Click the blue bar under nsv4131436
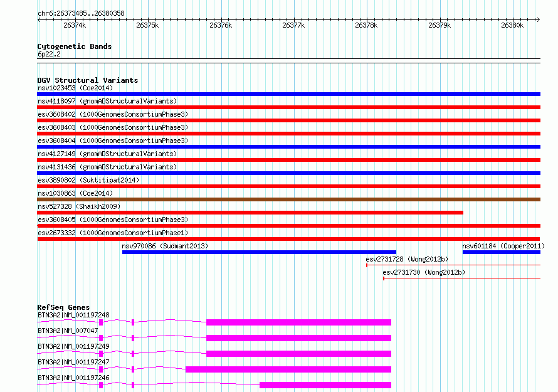This screenshot has height=392, width=558. pyautogui.click(x=288, y=173)
